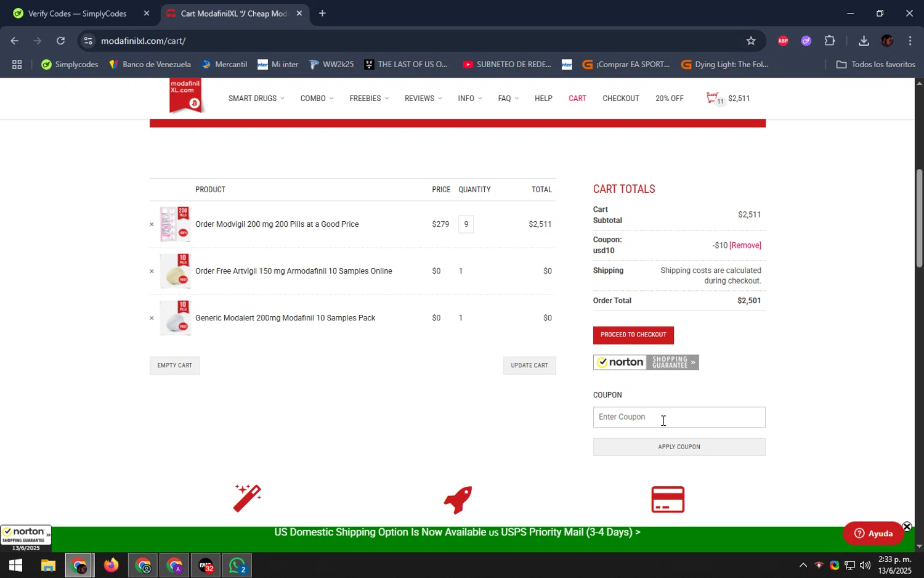Remove the Modvigil 200 mg item with its ×
924x578 pixels.
point(152,224)
